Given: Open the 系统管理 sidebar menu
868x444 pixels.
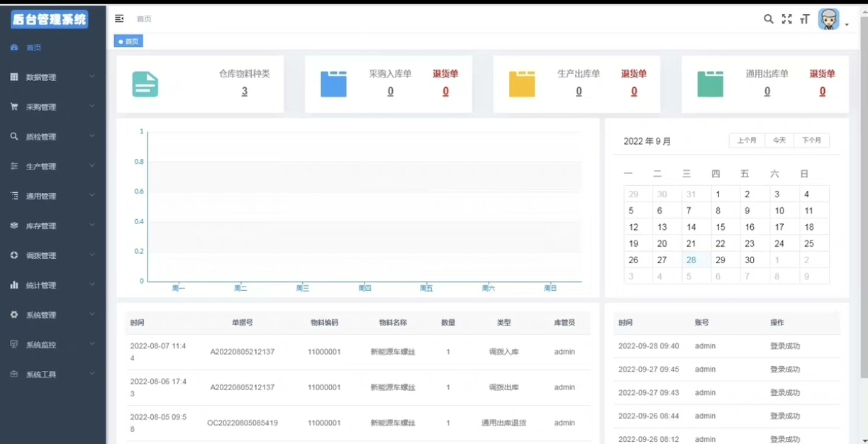Looking at the screenshot, I should tap(53, 315).
